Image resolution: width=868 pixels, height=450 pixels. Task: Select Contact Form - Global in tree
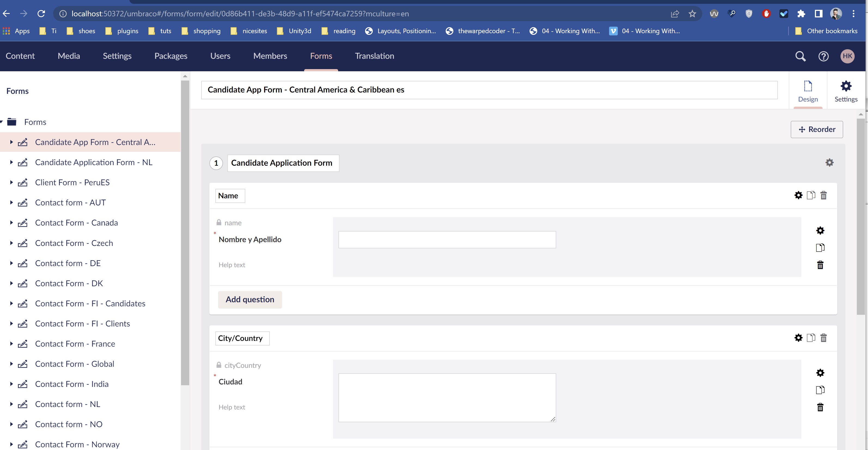[x=75, y=364]
